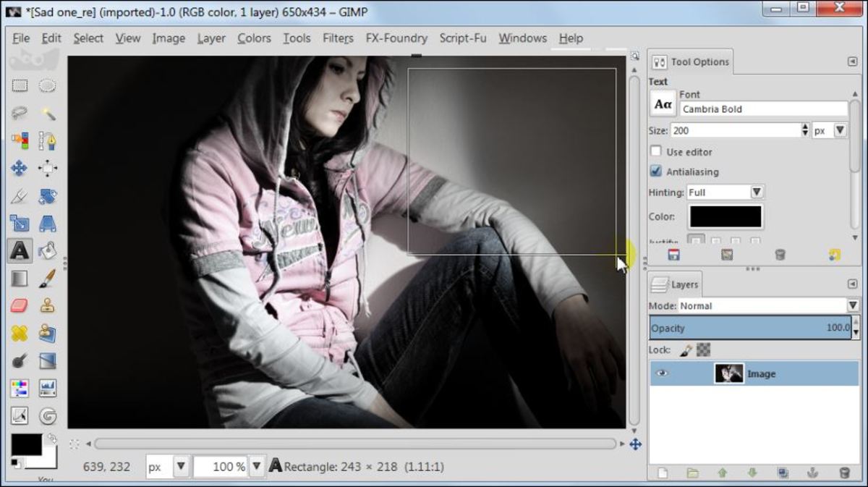Open the Filters menu
The image size is (868, 487).
(338, 38)
